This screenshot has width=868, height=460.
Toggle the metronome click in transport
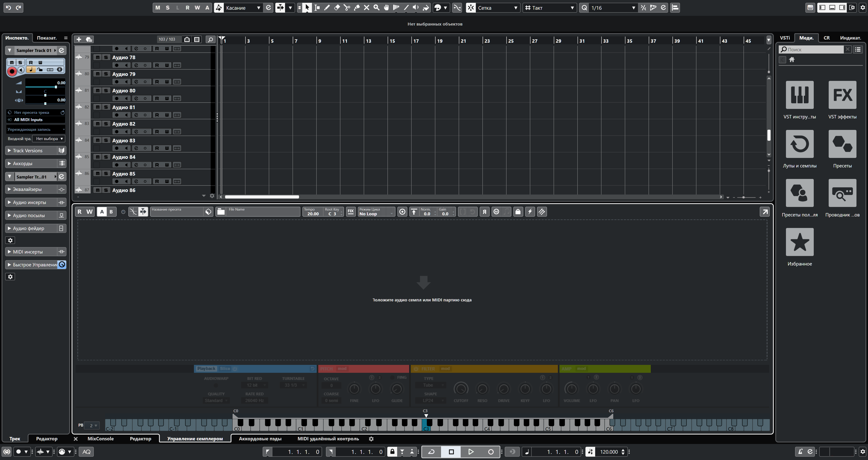(x=801, y=452)
